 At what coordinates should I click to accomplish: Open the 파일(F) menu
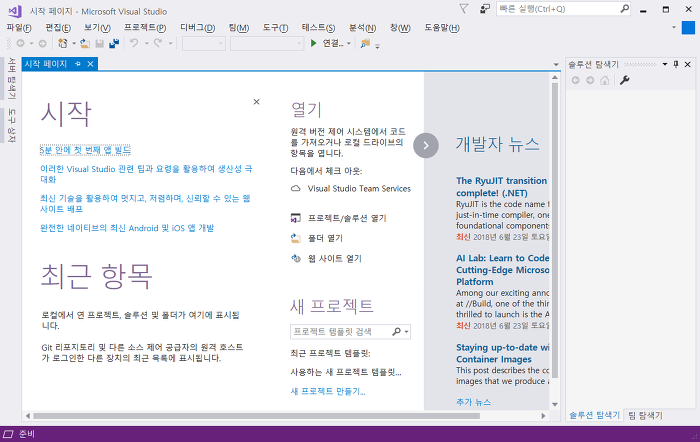click(19, 28)
